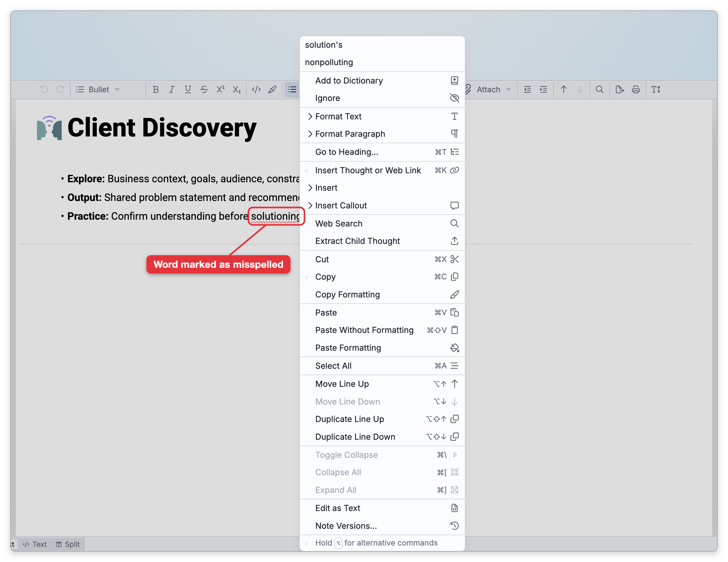The width and height of the screenshot is (728, 562).
Task: Toggle Italic formatting in toolbar
Action: tap(172, 89)
